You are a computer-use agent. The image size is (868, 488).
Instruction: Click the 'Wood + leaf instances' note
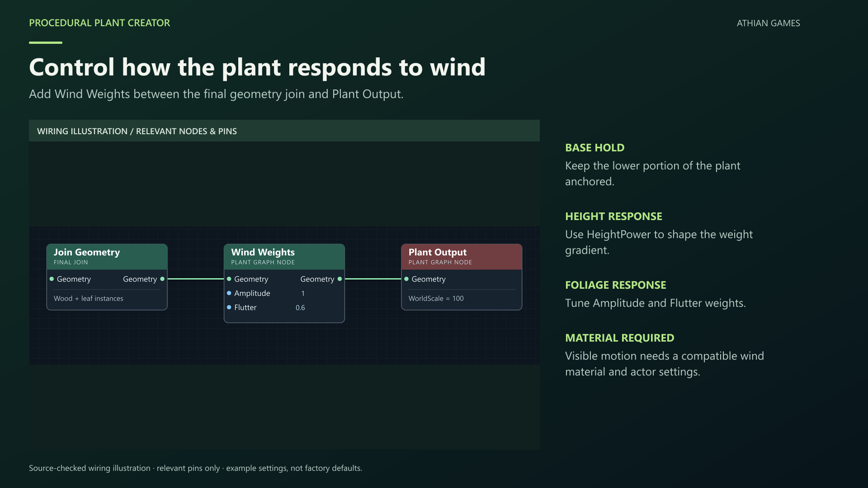pos(89,299)
